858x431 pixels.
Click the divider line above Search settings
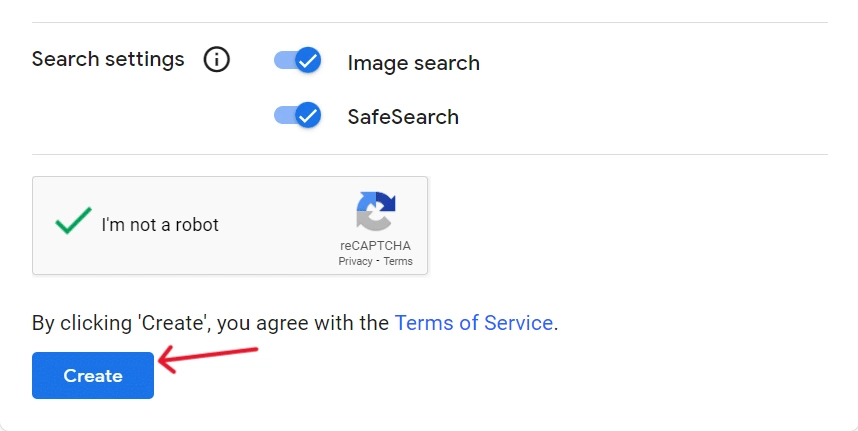[x=430, y=22]
